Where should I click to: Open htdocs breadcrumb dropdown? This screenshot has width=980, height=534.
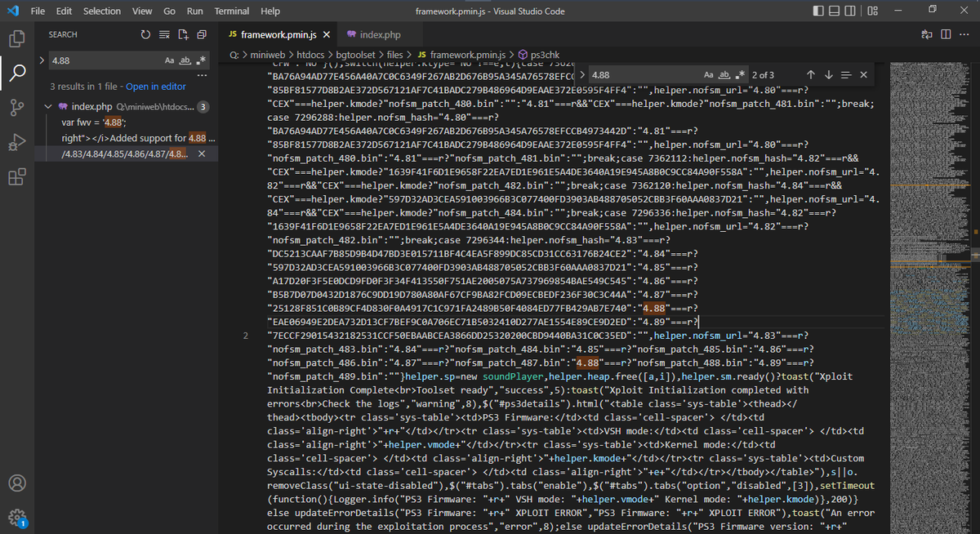(x=309, y=54)
